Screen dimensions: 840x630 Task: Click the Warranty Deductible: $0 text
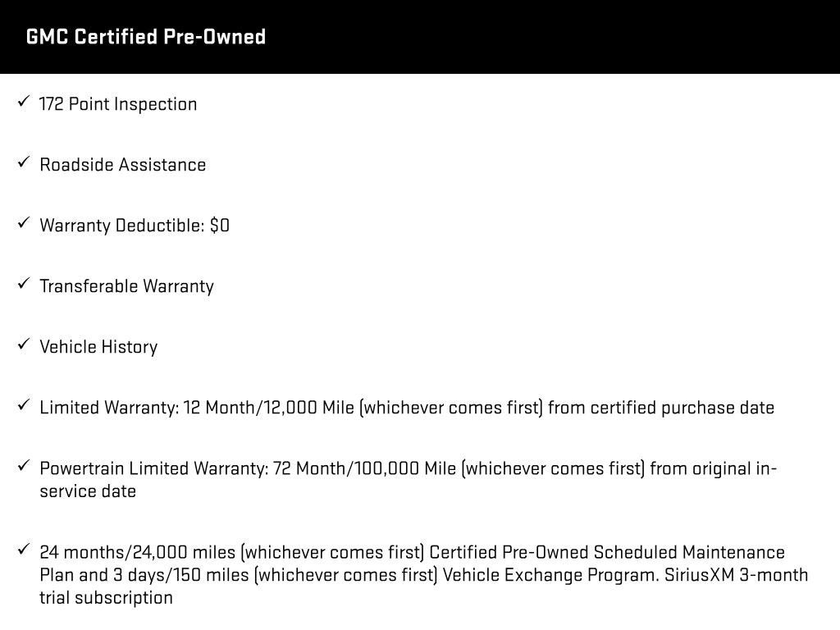pyautogui.click(x=135, y=226)
